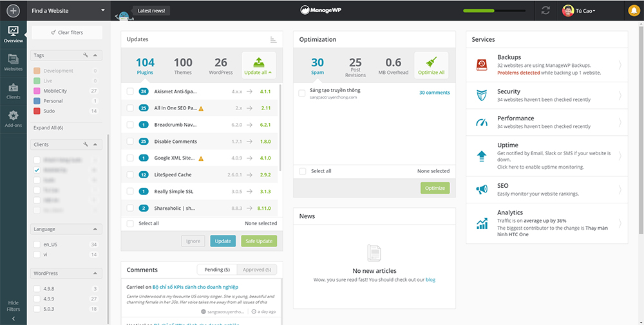Check the 4.9.9 WordPress version filter
The height and width of the screenshot is (325, 644).
point(37,299)
